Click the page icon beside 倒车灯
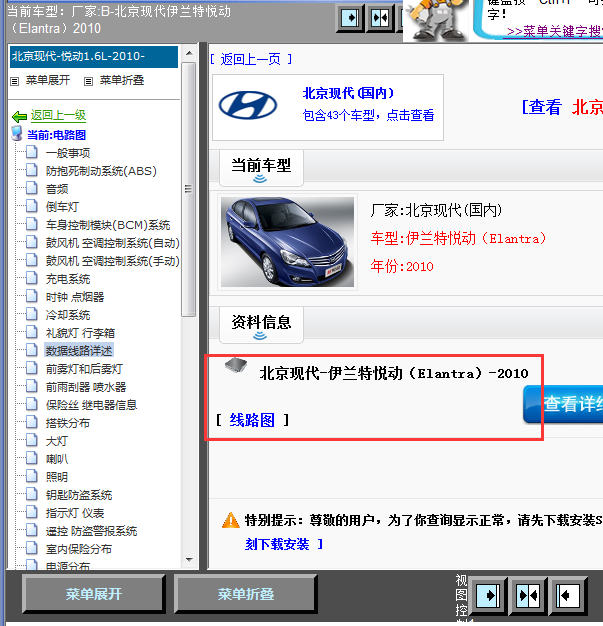603x626 pixels. [32, 206]
